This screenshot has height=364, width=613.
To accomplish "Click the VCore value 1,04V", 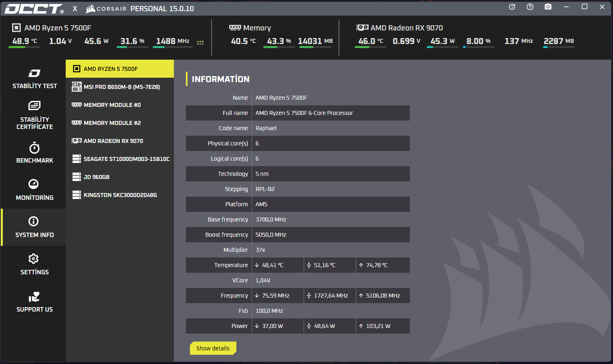I will [263, 280].
